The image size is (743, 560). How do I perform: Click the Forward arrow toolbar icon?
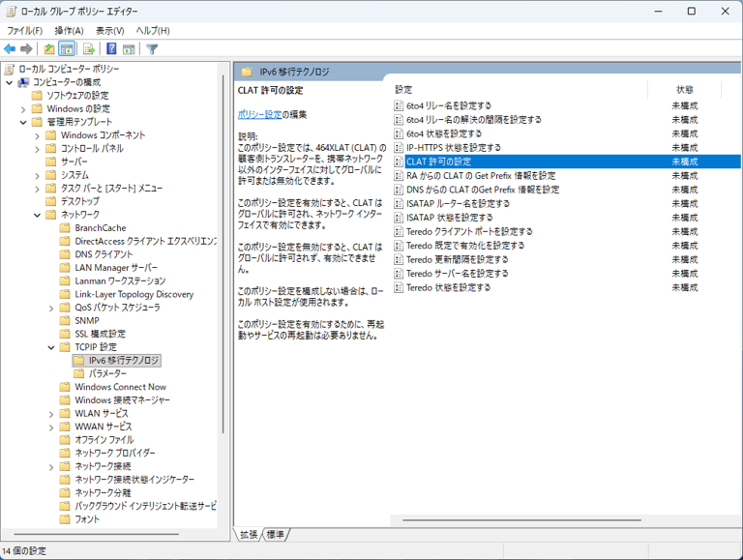click(26, 48)
